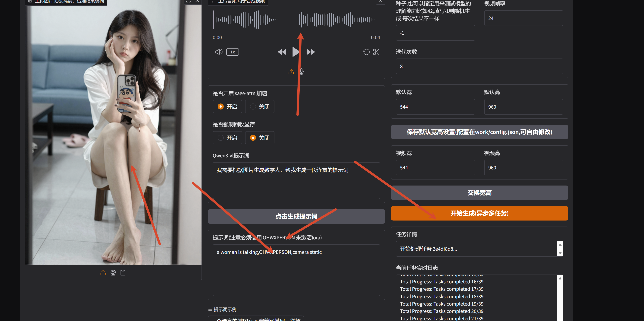
Task: Expand the 提示词示例 examples section
Action: (x=223, y=310)
